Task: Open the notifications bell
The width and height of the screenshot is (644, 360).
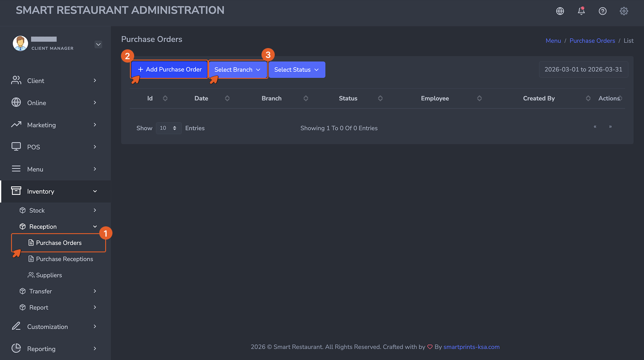Action: click(x=581, y=11)
